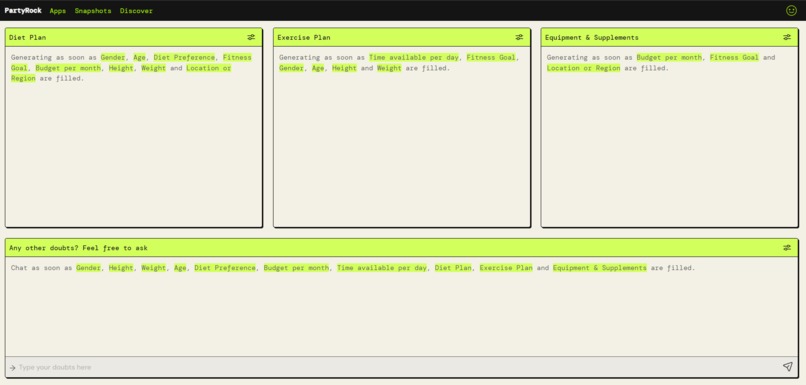This screenshot has height=385, width=806.
Task: Open the Discover menu item
Action: [136, 11]
